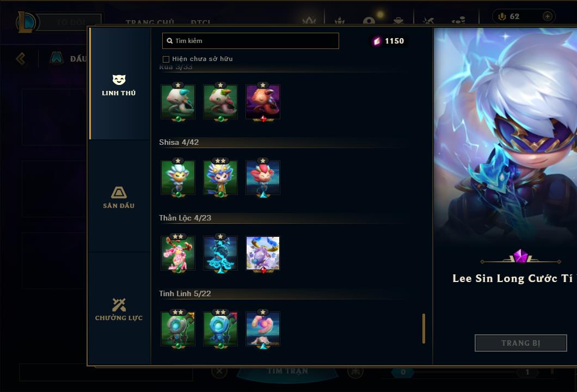Select the first white Rùa little legend
Screen dimensions: 577x392
(x=178, y=102)
